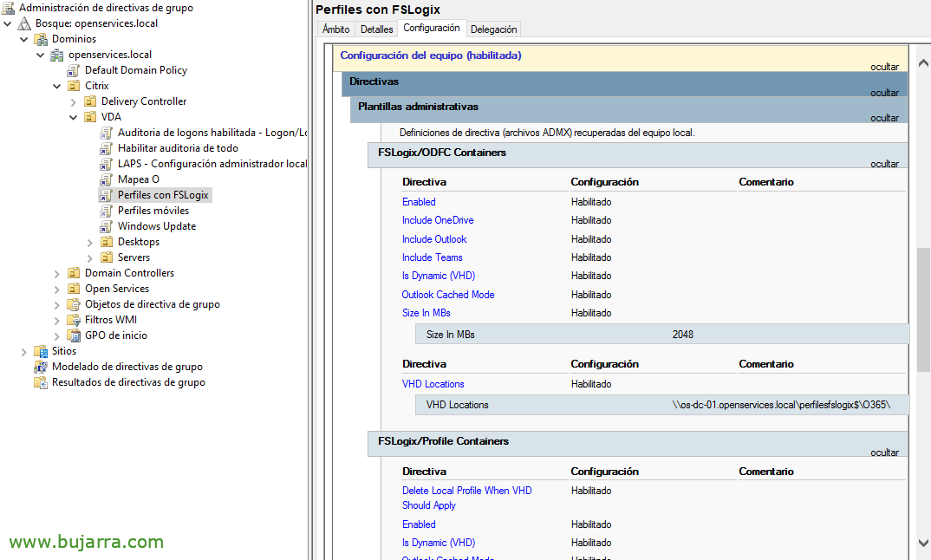Select the Configuración tab
This screenshot has width=931, height=560.
pos(432,28)
